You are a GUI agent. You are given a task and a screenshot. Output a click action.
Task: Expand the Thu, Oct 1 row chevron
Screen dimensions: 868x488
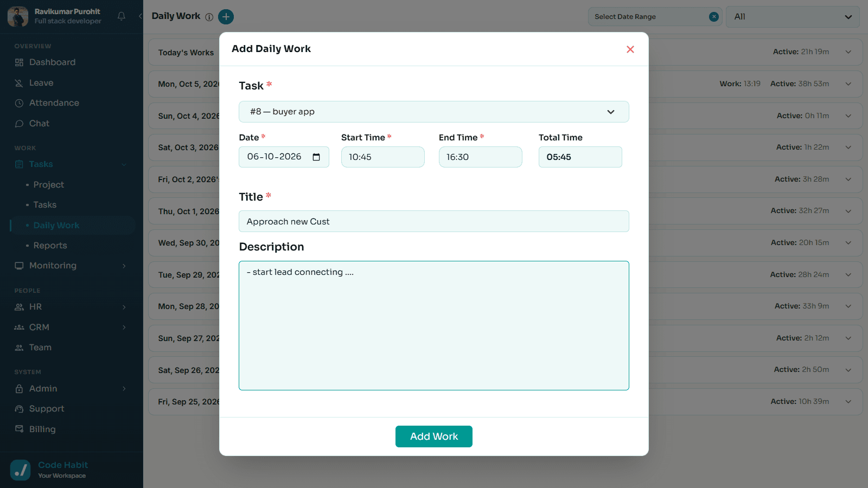click(x=848, y=211)
